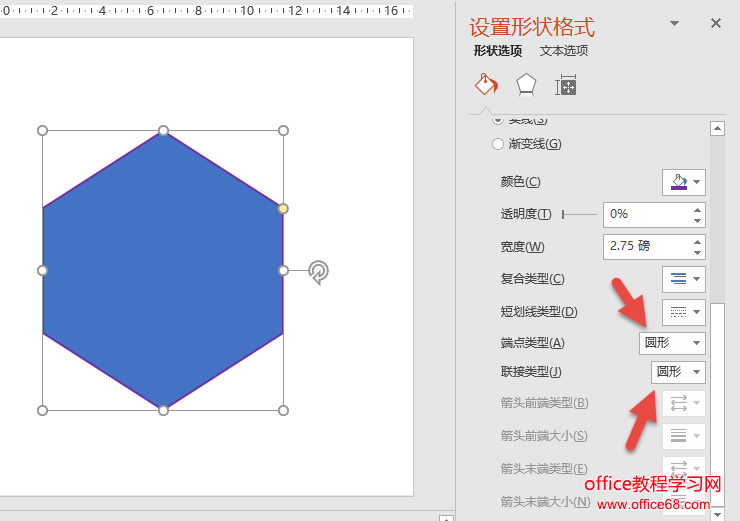
Task: Click the rotation handle beside the hexagon
Action: pyautogui.click(x=318, y=271)
